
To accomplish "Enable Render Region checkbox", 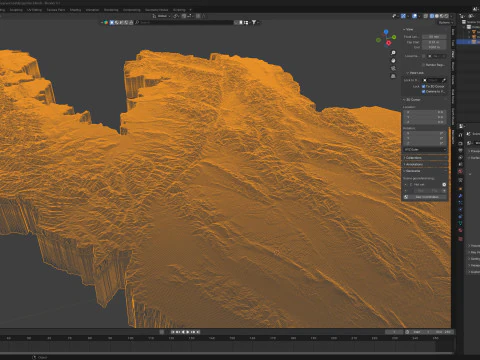I will (x=424, y=65).
